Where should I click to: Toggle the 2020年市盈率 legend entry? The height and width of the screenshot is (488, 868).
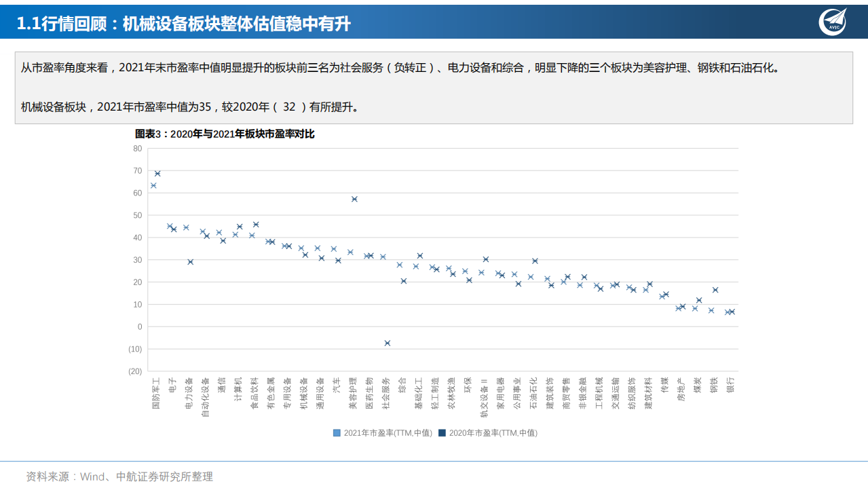pyautogui.click(x=495, y=432)
